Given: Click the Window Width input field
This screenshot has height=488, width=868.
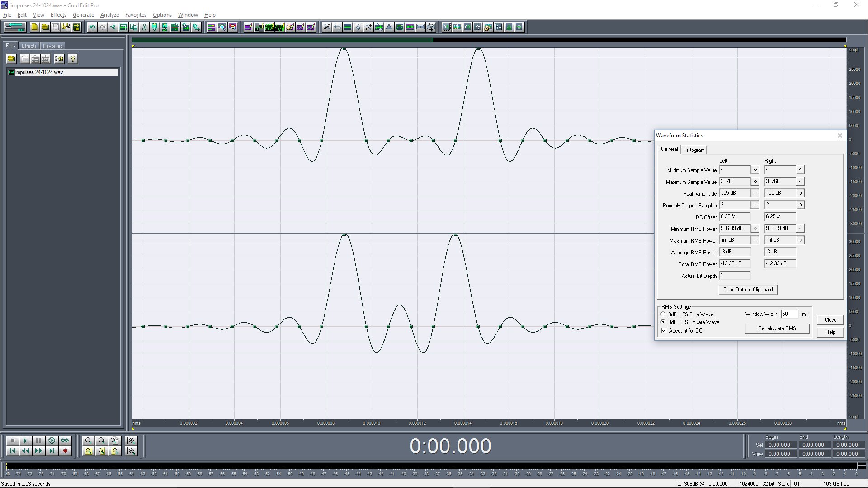Looking at the screenshot, I should point(790,314).
